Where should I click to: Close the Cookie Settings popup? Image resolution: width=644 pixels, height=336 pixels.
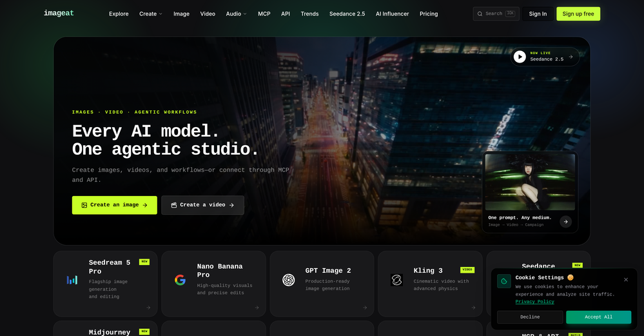click(x=626, y=280)
